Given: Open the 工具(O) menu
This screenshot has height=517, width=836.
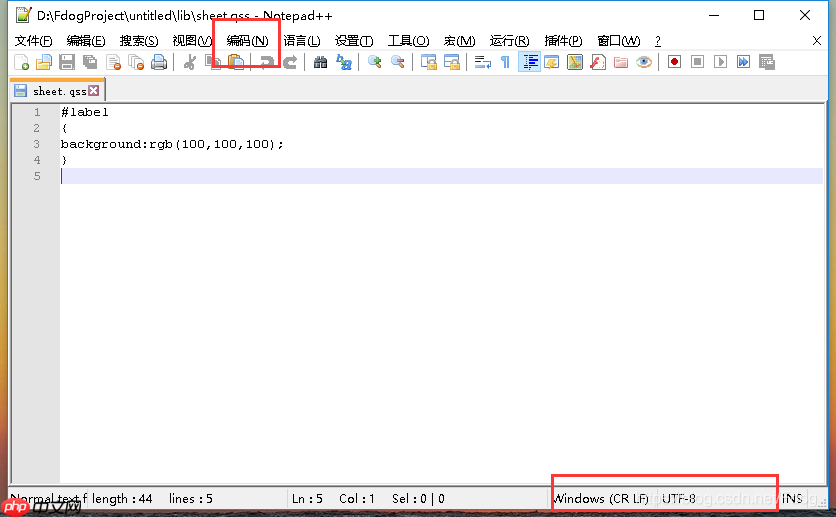Looking at the screenshot, I should (x=408, y=41).
